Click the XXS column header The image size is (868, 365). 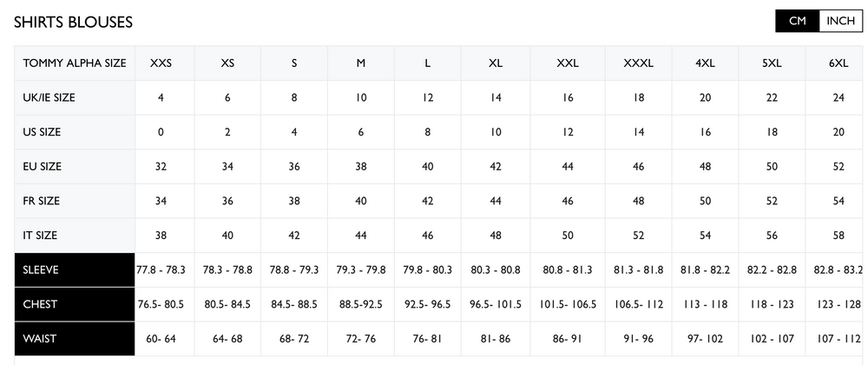point(161,63)
